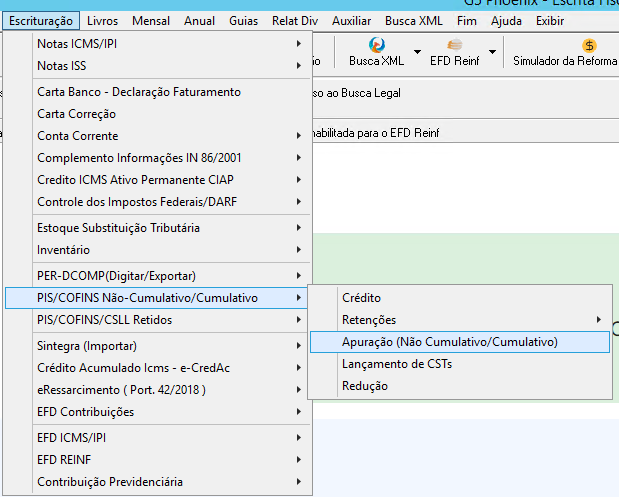
Task: Open the Mensal menu
Action: [x=151, y=21]
